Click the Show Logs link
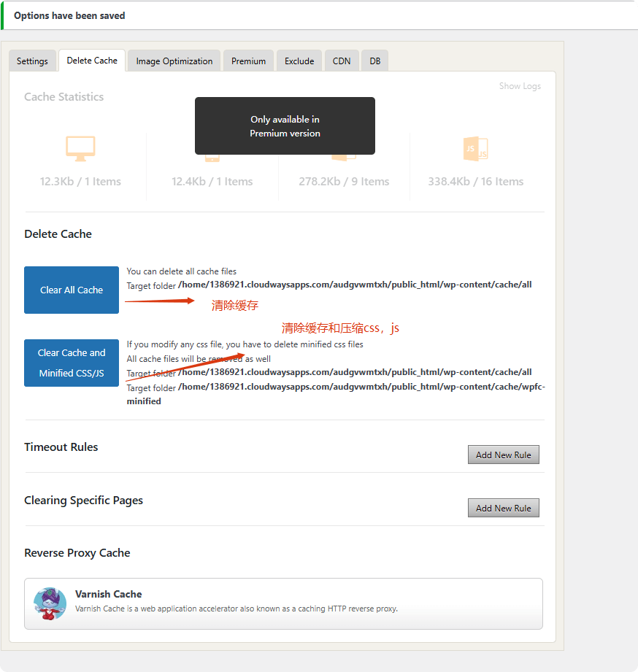 (520, 86)
